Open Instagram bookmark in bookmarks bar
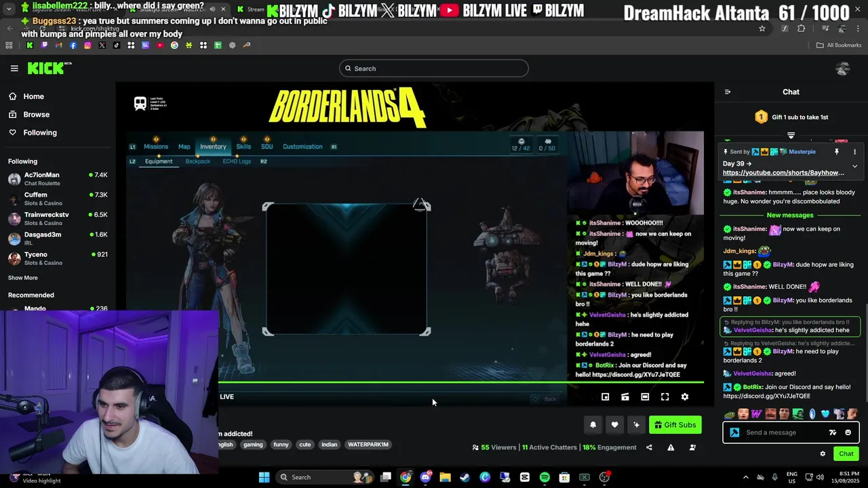 pos(87,45)
